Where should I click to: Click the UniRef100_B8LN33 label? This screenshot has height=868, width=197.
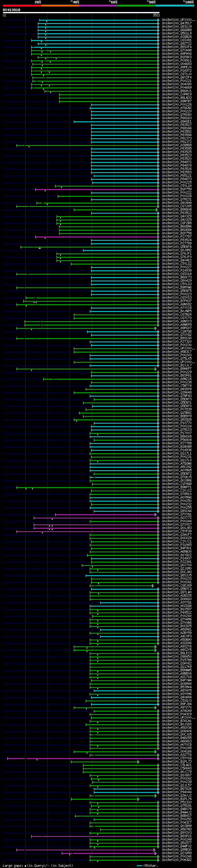click(x=176, y=98)
